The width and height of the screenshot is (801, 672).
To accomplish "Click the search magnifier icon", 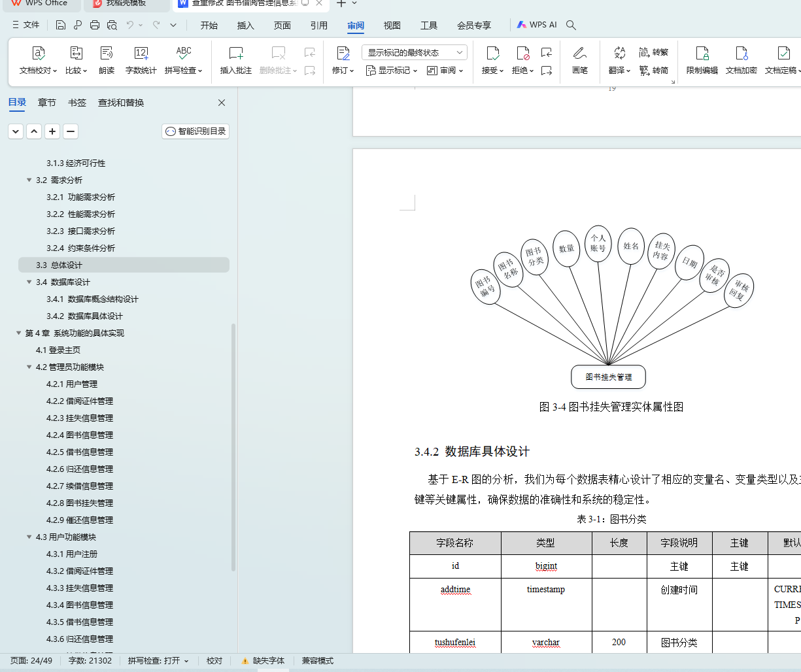I will (571, 25).
